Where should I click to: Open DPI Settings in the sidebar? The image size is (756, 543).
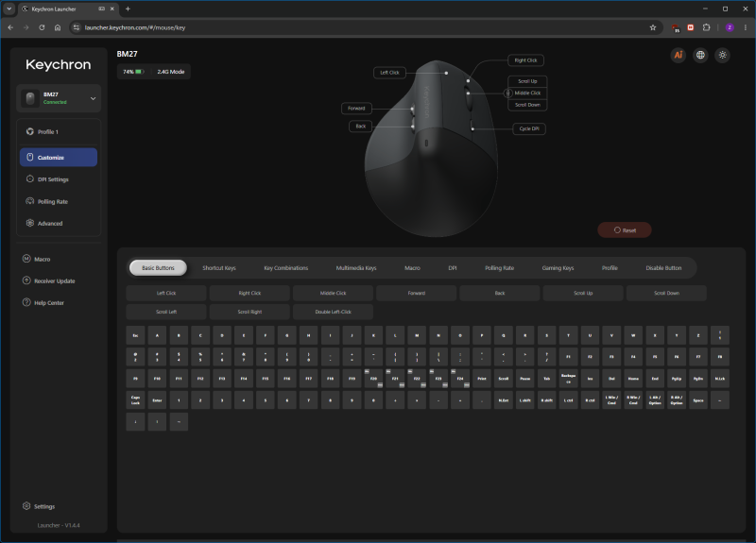[59, 179]
